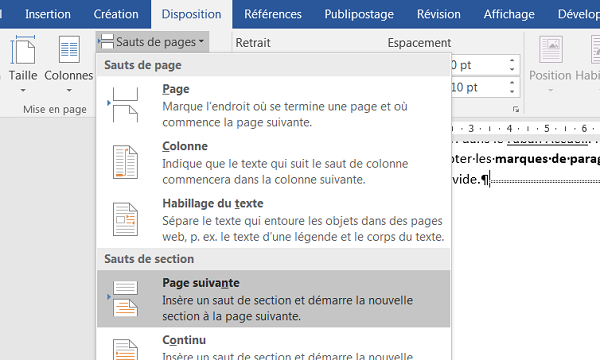This screenshot has width=600, height=360.
Task: Click the Continu section break icon
Action: pyautogui.click(x=125, y=349)
